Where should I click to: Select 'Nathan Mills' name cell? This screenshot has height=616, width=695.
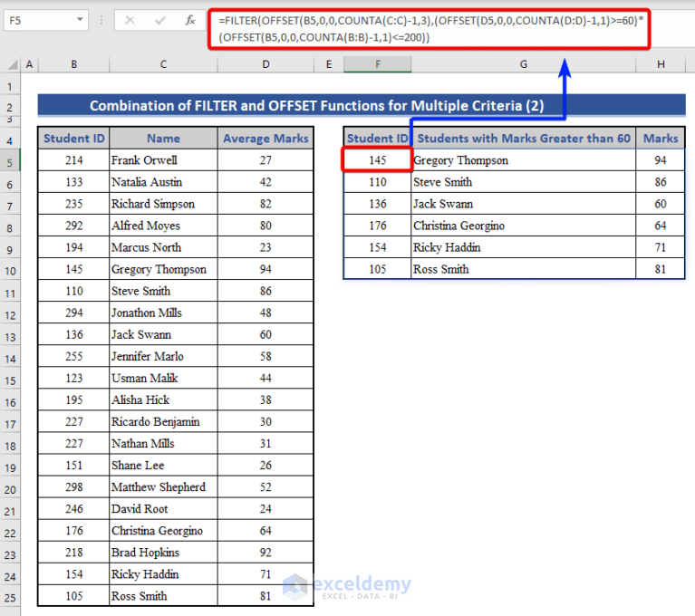(163, 443)
